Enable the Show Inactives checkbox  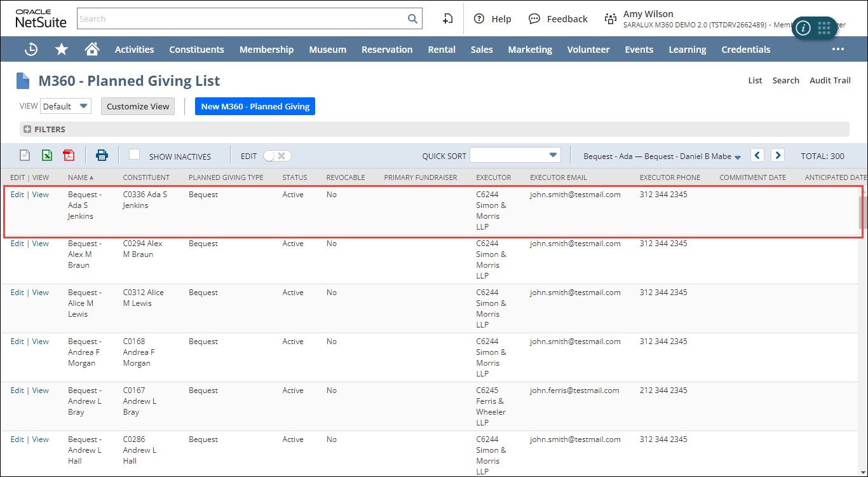[x=134, y=155]
